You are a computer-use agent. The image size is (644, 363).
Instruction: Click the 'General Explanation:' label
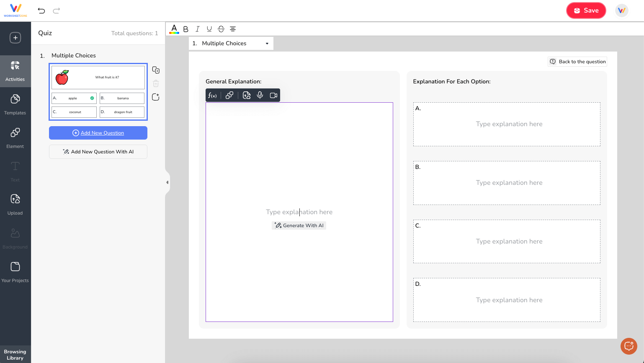pyautogui.click(x=234, y=82)
